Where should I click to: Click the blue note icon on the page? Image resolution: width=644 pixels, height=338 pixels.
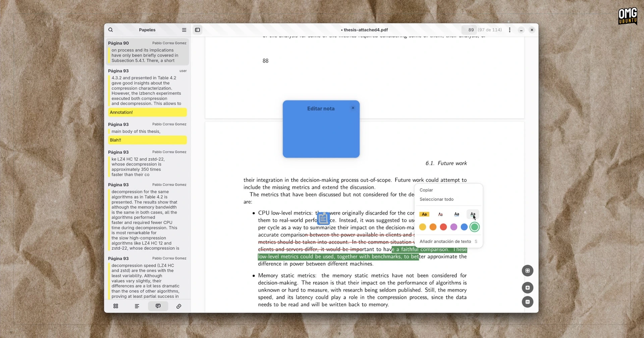click(323, 219)
